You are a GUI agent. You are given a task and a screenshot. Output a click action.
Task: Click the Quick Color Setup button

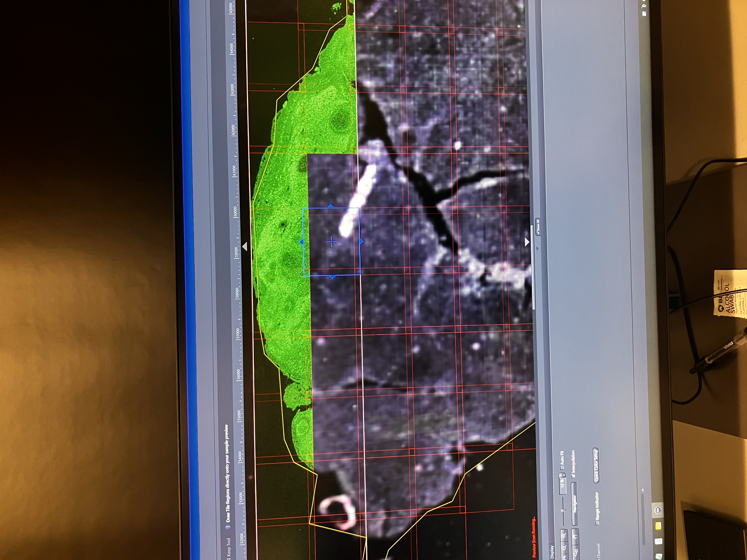(596, 465)
